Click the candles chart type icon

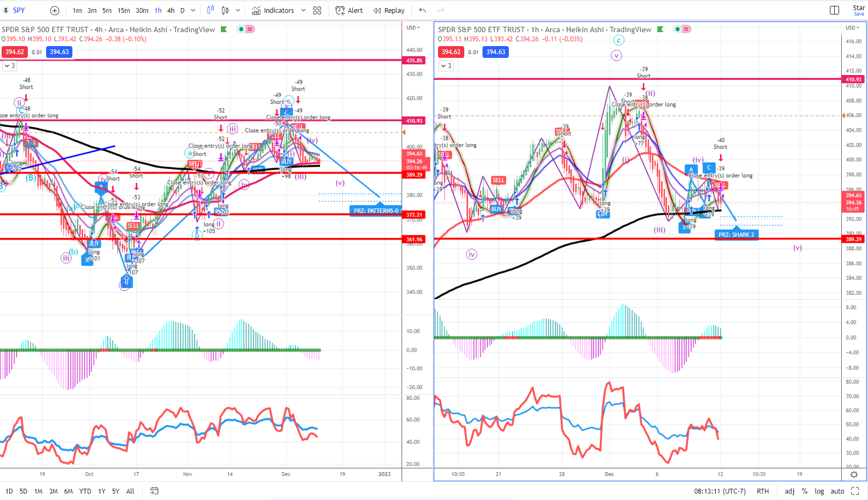point(225,10)
